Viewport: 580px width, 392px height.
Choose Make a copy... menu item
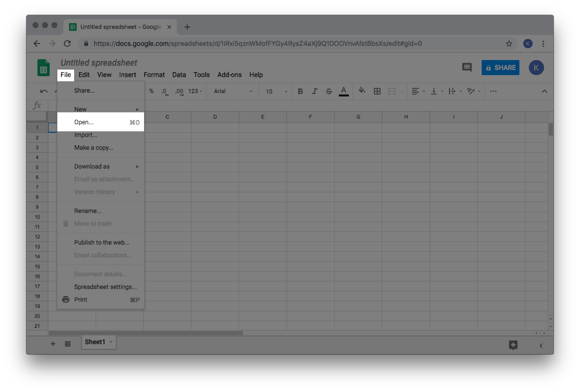pyautogui.click(x=101, y=148)
